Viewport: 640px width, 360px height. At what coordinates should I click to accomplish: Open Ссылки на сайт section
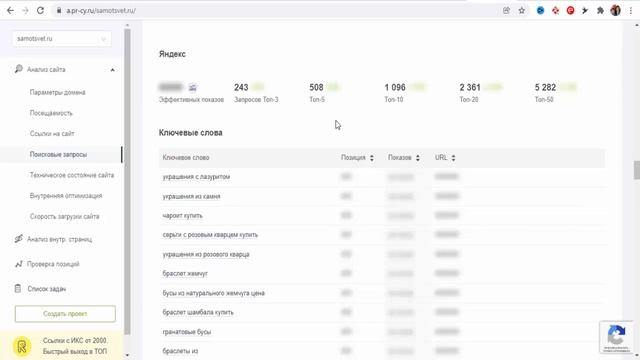[52, 133]
